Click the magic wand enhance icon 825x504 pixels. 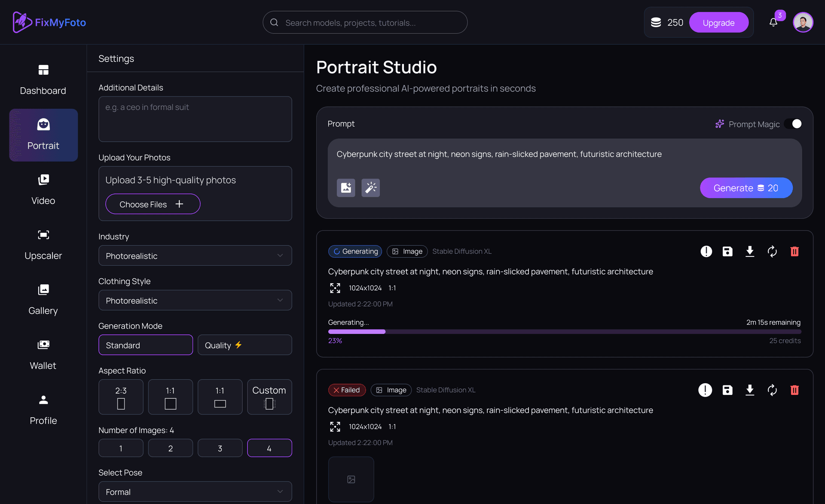[x=370, y=188]
